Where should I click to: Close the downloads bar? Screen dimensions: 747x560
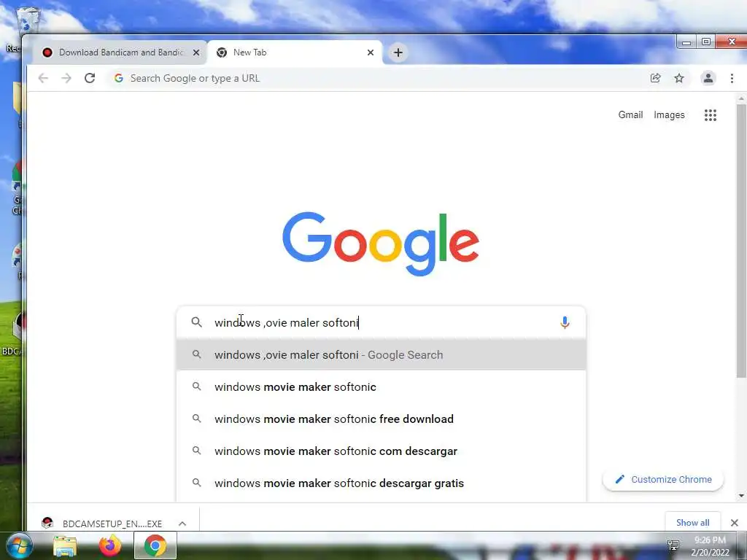[734, 523]
